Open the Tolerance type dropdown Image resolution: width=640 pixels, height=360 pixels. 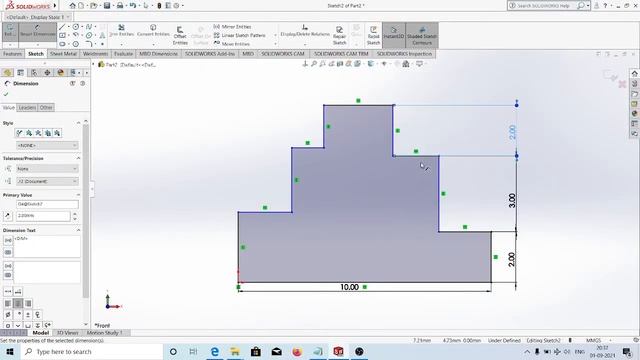click(x=47, y=169)
